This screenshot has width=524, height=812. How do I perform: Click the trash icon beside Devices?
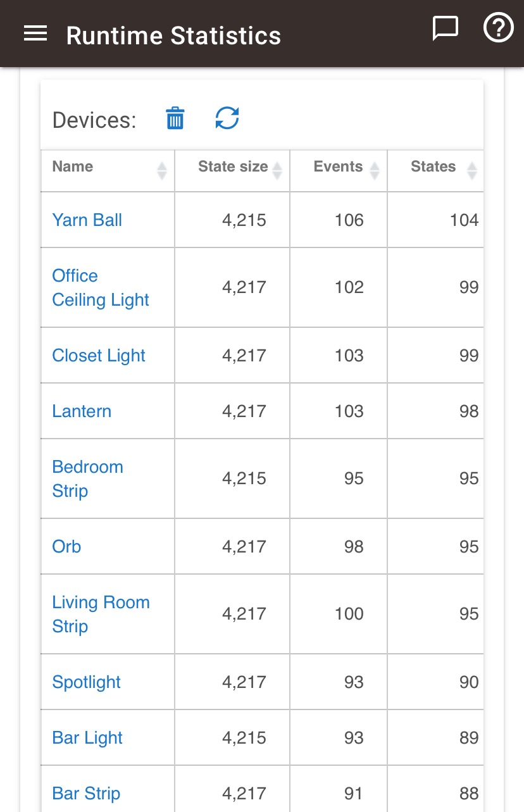click(x=175, y=118)
